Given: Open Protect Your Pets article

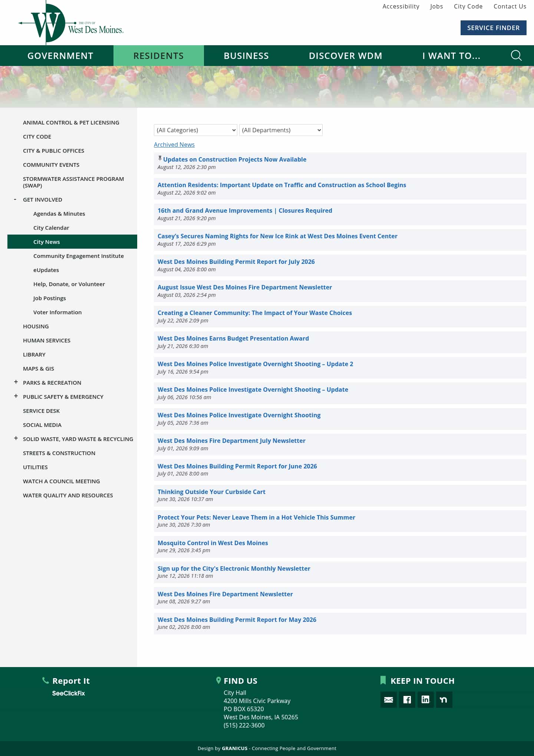Looking at the screenshot, I should click(x=256, y=517).
